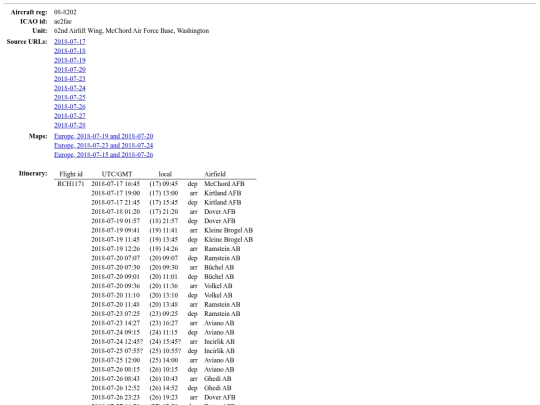Open Europe map link ending 2018-07-26
540x405 pixels.
pos(104,155)
